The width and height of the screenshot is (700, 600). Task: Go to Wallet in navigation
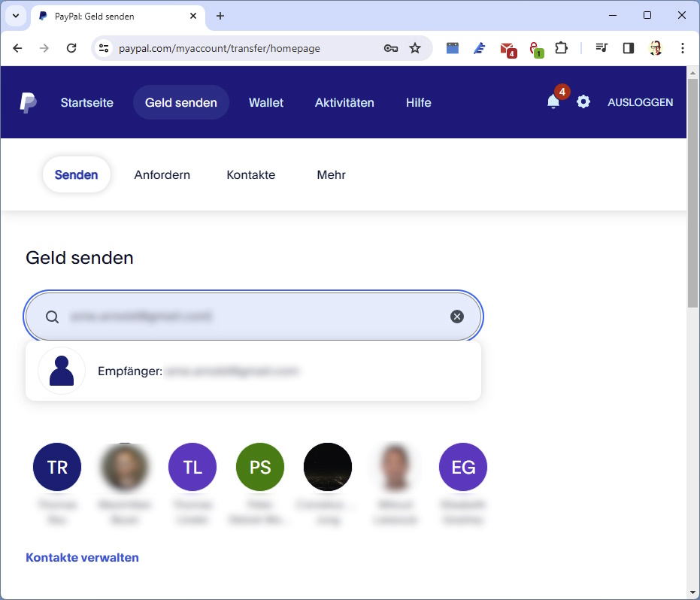[x=266, y=102]
